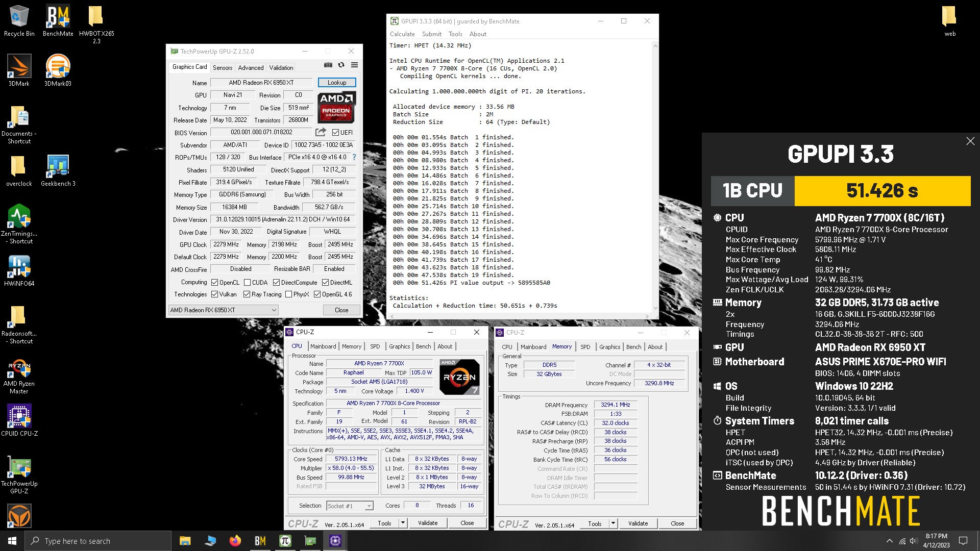This screenshot has height=551, width=980.
Task: Open the Sensors tab in GPU-Z
Action: 223,67
